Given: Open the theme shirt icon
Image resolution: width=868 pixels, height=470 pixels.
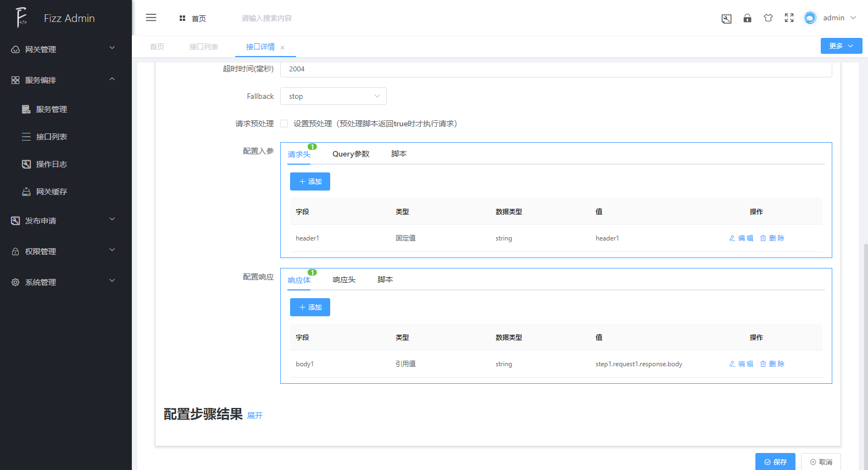Looking at the screenshot, I should pos(768,18).
